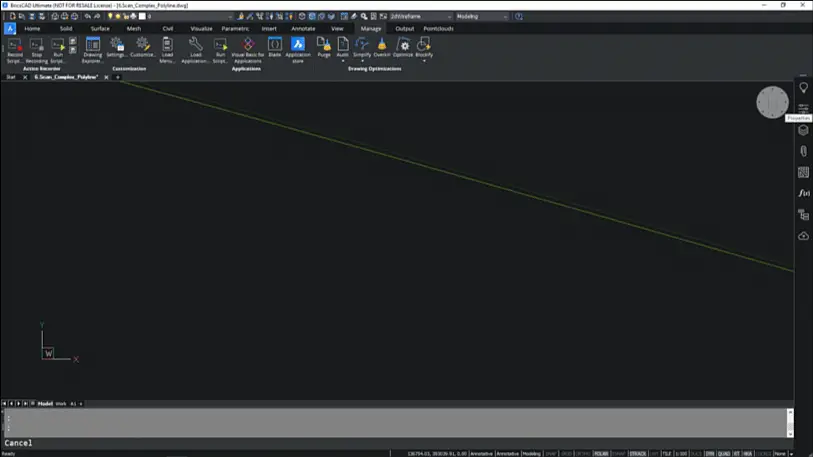Expand the Audit dropdown arrow

coord(343,61)
